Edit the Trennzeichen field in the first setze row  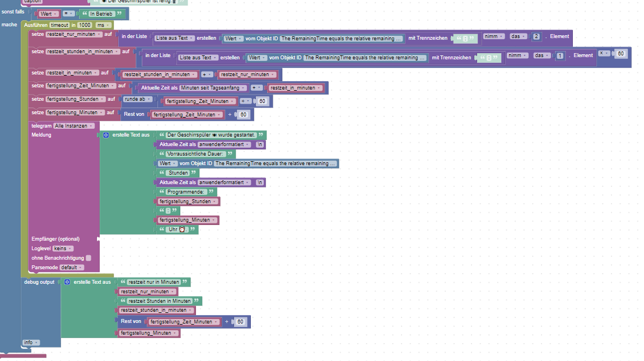point(465,39)
